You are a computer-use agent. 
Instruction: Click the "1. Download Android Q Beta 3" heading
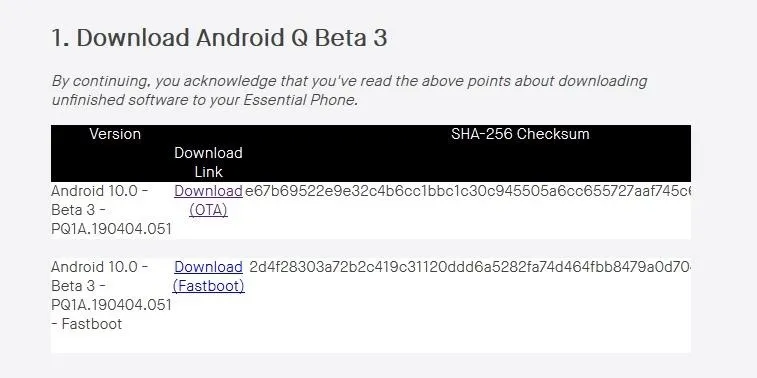219,38
